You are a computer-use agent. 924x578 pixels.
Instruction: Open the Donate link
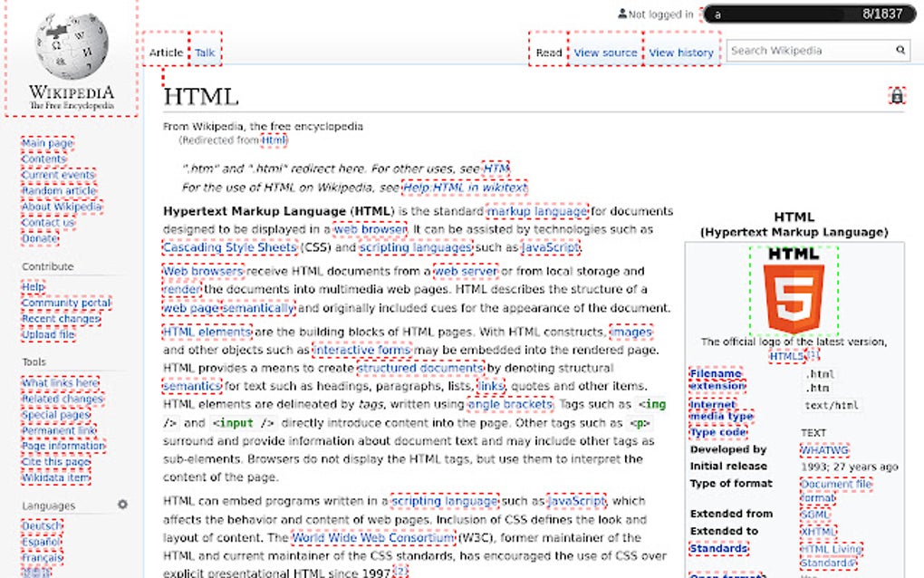pyautogui.click(x=40, y=237)
